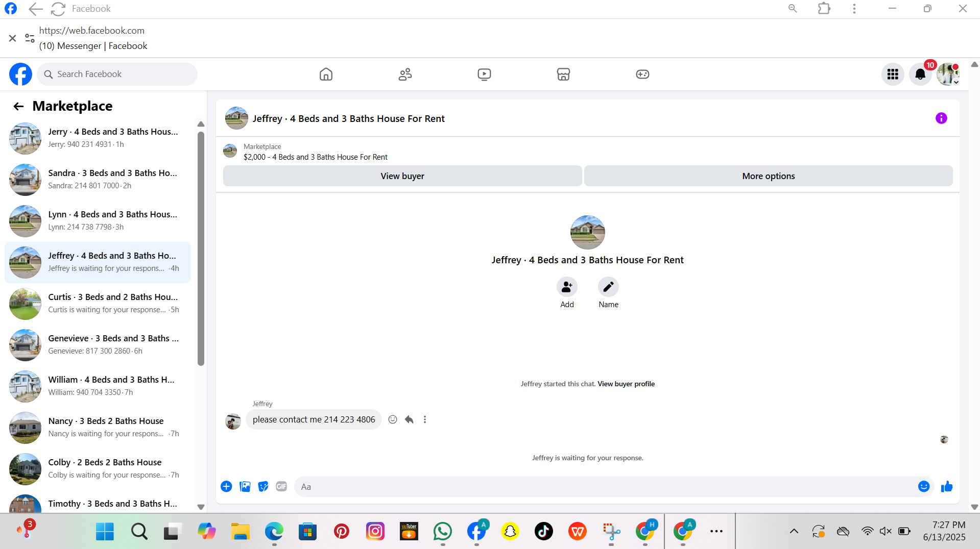Add people to the chat

point(567,287)
